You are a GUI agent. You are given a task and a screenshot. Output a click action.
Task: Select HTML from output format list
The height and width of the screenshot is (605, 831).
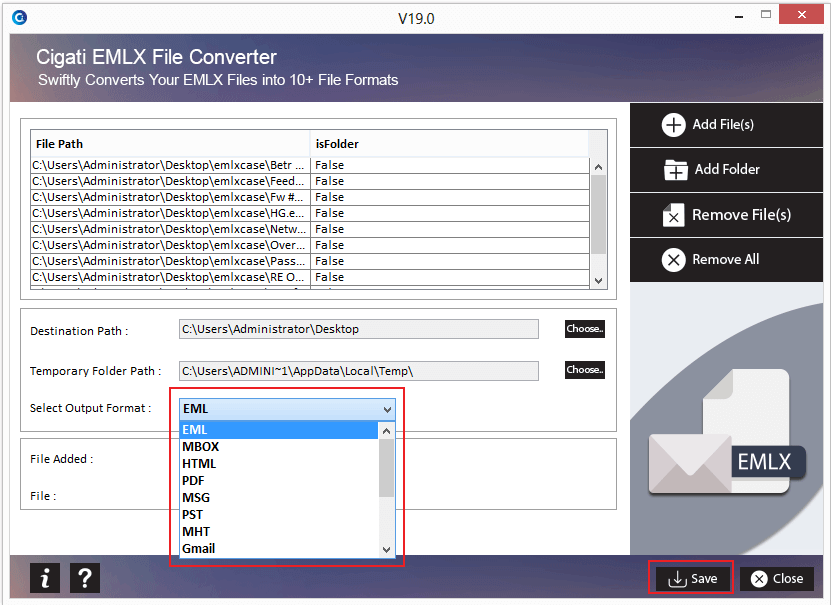(x=279, y=464)
